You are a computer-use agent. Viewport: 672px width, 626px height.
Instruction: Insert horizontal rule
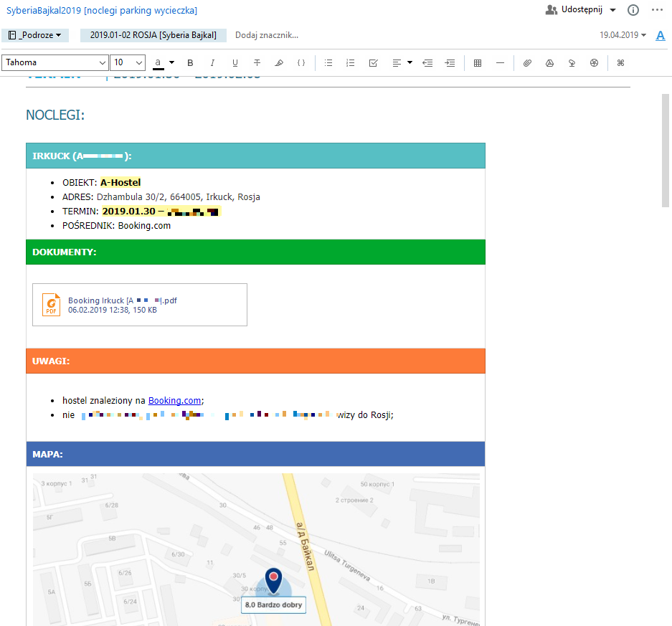tap(500, 63)
